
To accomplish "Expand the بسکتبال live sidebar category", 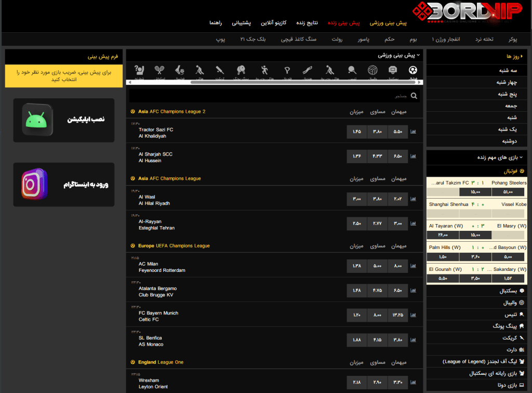I will pyautogui.click(x=477, y=291).
